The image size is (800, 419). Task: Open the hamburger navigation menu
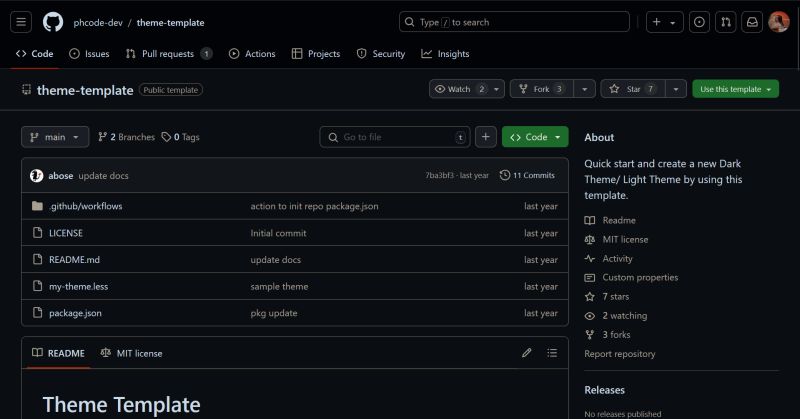coord(21,22)
